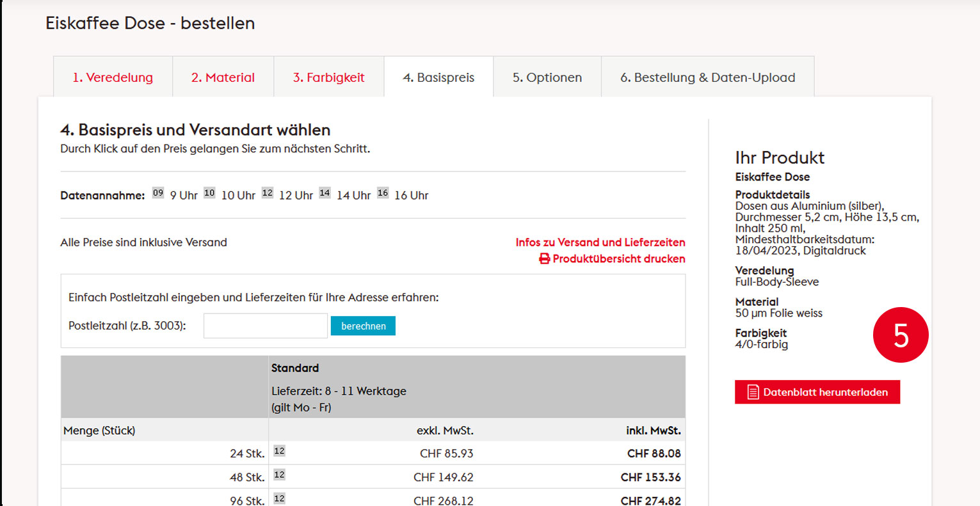The height and width of the screenshot is (506, 980).
Task: Open 6. Bestellung & Daten-Upload tab
Action: click(707, 77)
